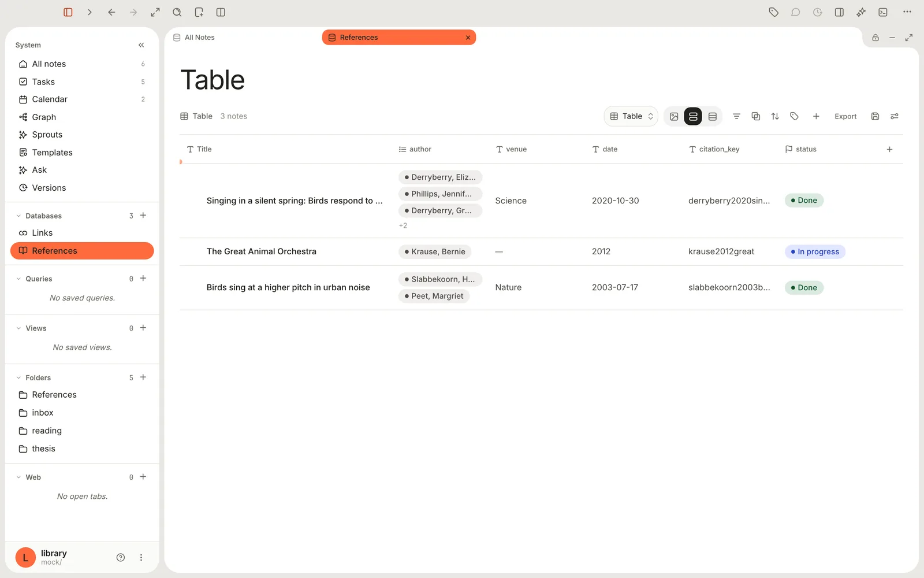Save the view with the disk icon
Screen dimensions: 924x578
(x=875, y=116)
